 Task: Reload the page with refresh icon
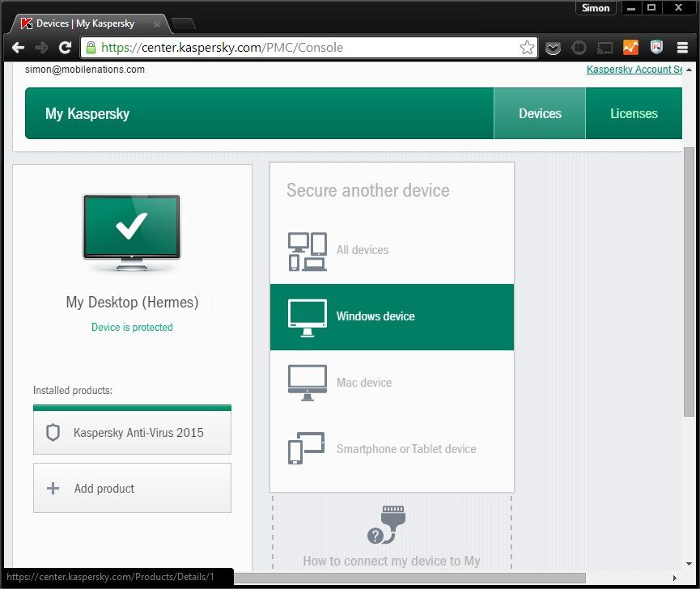tap(66, 47)
